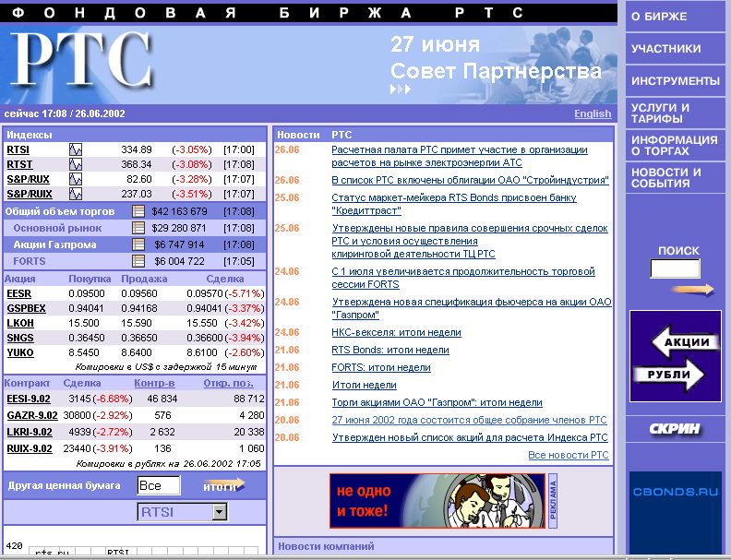Open the S&P/RUIX index link

click(30, 194)
